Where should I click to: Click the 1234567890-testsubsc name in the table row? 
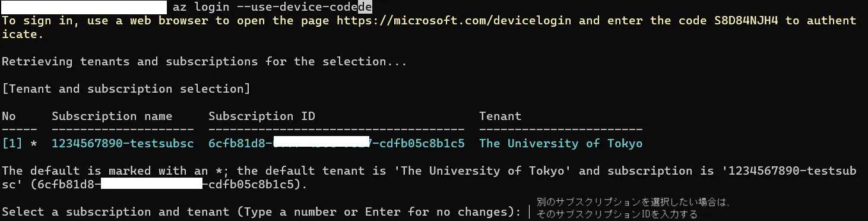122,143
